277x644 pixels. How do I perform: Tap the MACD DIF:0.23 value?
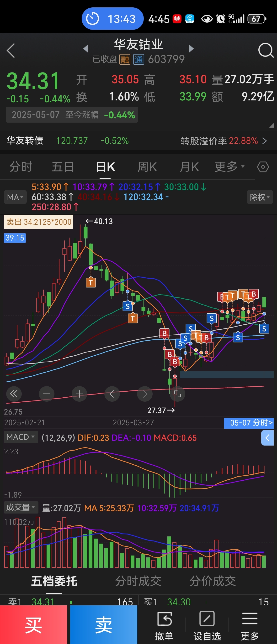94,438
